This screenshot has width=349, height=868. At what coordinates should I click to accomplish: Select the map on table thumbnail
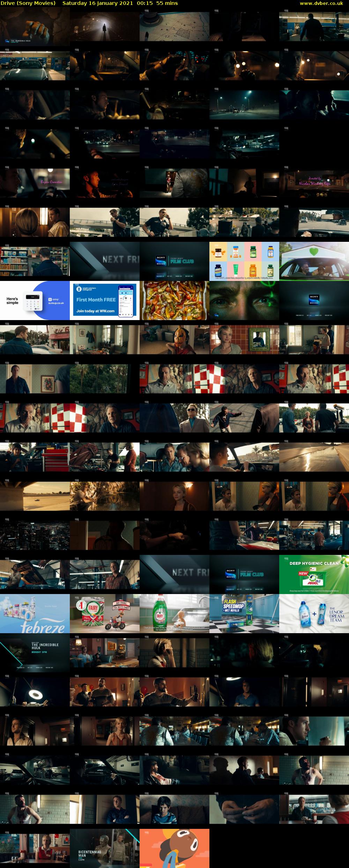(174, 27)
